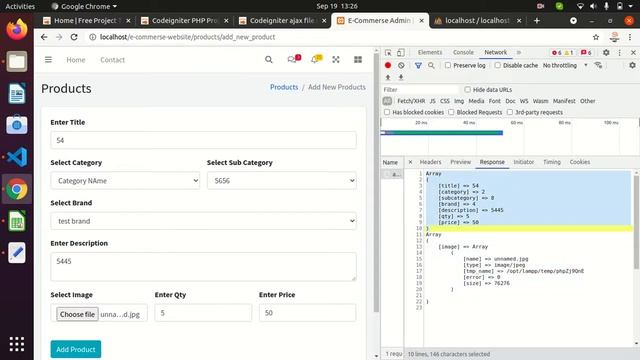
Task: Toggle the device toolbar icon in DevTools
Action: pyautogui.click(x=401, y=53)
